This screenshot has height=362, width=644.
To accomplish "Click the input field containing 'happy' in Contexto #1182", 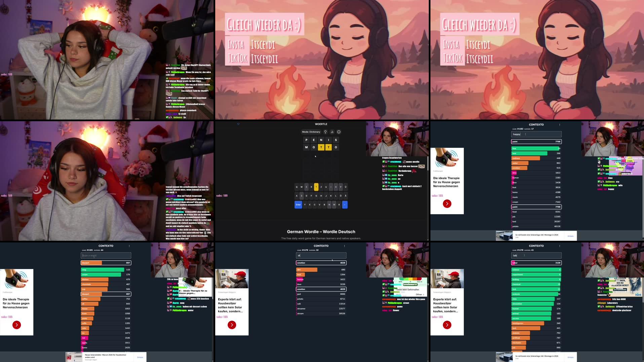I will point(536,134).
